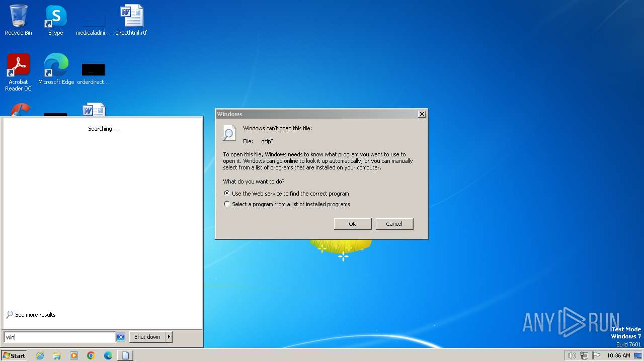The image size is (644, 362).
Task: Click Cancel in the Windows dialog
Action: tap(394, 224)
